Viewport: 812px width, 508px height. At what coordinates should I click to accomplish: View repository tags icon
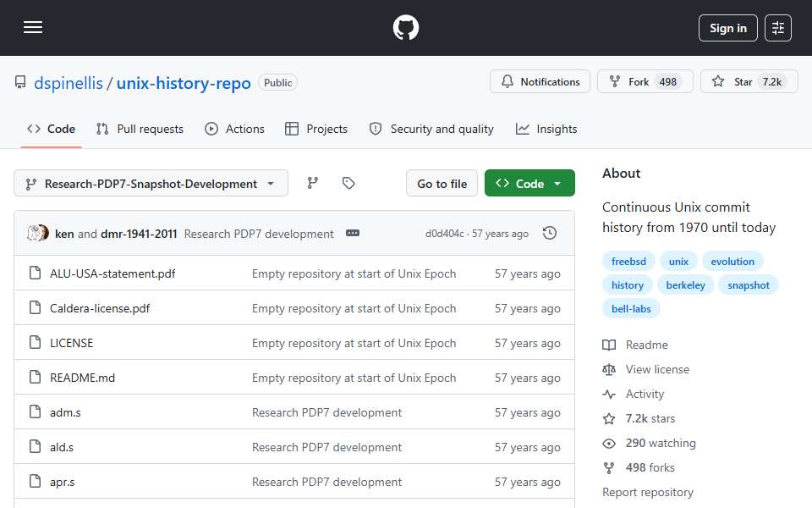tap(348, 183)
